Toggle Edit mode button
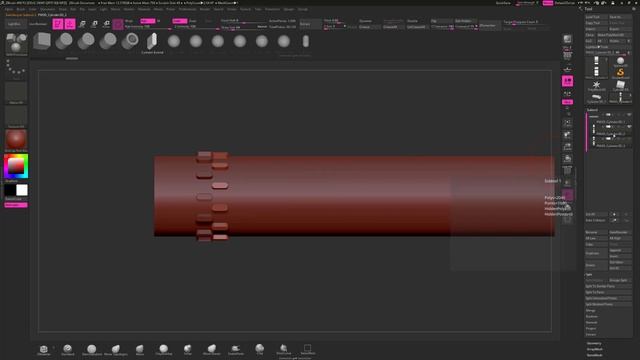 click(58, 24)
